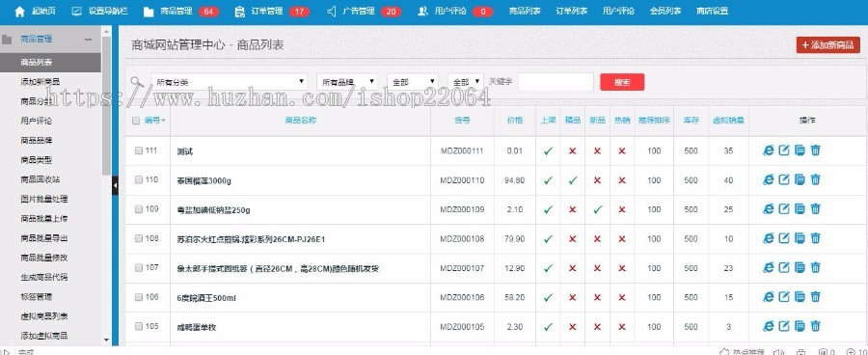This screenshot has height=355, width=868.
Task: Toggle 上架 status for 测试
Action: coord(548,150)
